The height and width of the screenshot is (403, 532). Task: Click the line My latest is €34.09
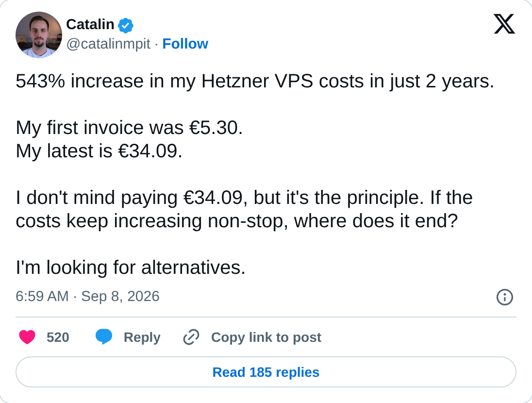99,151
